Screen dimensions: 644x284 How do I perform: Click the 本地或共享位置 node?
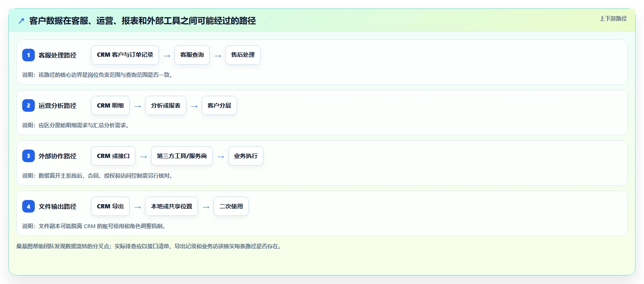(x=172, y=206)
